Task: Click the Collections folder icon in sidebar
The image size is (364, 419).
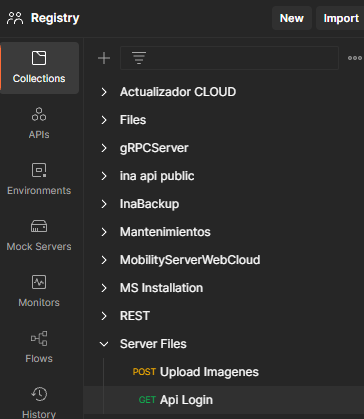Action: point(39,58)
